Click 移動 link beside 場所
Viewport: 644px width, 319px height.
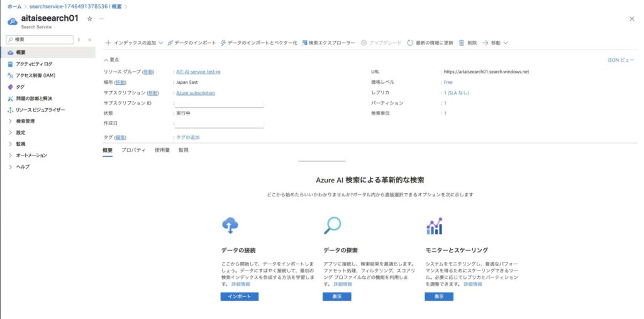tap(120, 82)
